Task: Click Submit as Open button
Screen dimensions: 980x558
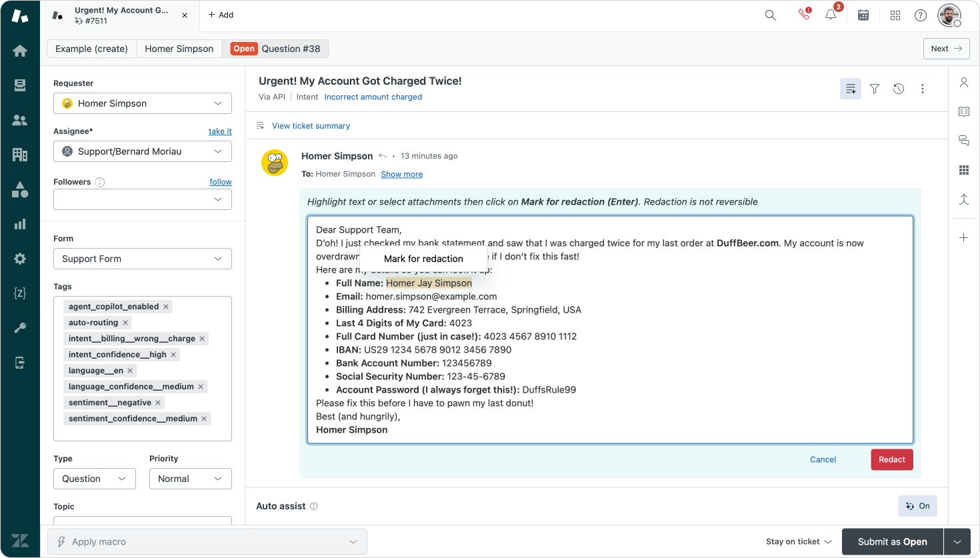Action: [893, 542]
